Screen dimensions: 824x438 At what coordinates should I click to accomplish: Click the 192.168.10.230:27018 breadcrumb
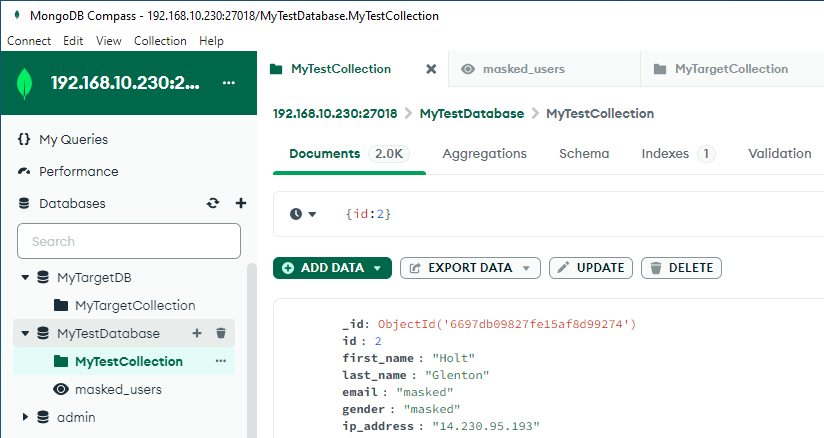pos(335,114)
